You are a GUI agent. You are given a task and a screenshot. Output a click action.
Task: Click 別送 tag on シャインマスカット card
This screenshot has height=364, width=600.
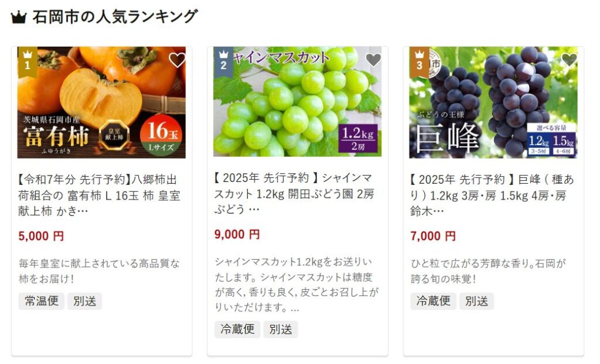pyautogui.click(x=281, y=329)
